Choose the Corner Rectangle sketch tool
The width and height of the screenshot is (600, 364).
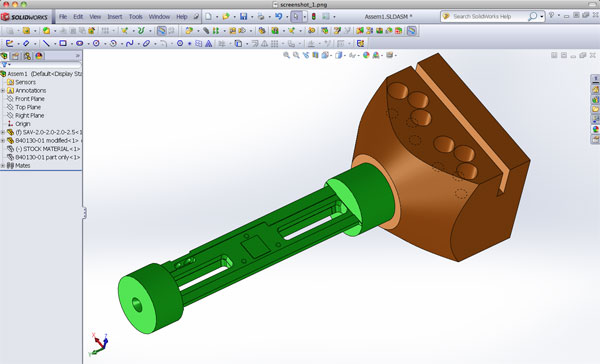click(63, 43)
